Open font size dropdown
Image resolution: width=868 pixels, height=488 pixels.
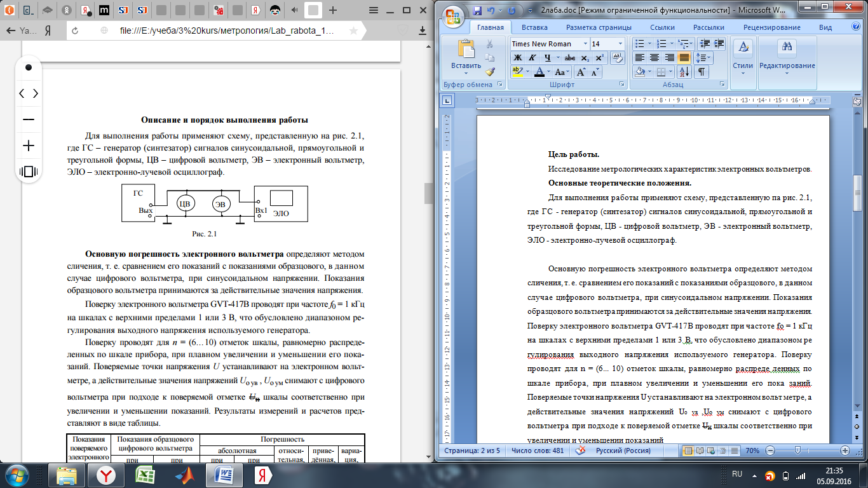(621, 44)
